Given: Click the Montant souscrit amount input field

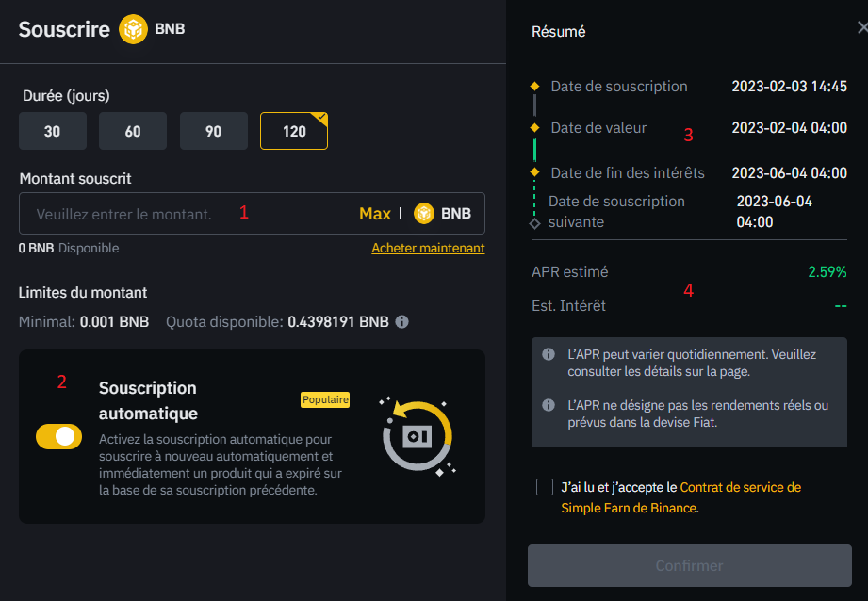Looking at the screenshot, I should [x=188, y=214].
